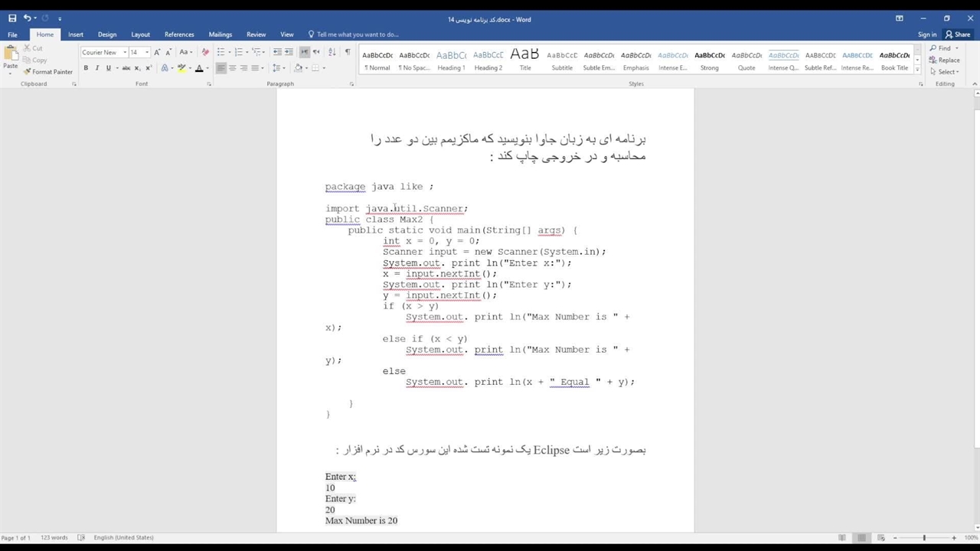The image size is (980, 551).
Task: Click the Share button
Action: [x=958, y=34]
